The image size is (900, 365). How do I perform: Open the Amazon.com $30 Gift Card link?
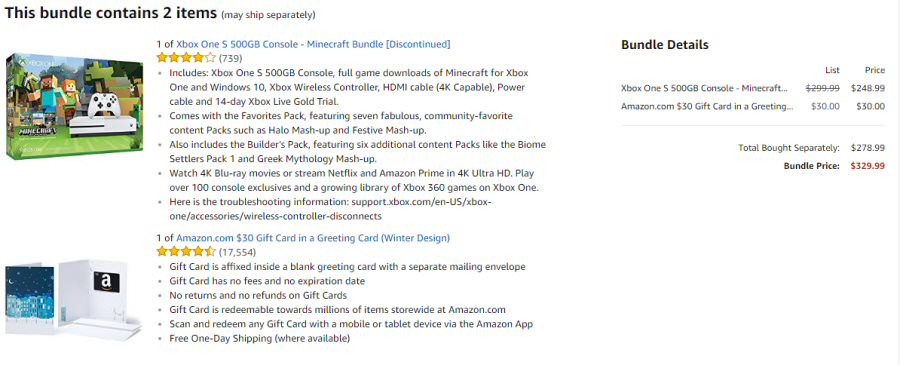pos(313,238)
